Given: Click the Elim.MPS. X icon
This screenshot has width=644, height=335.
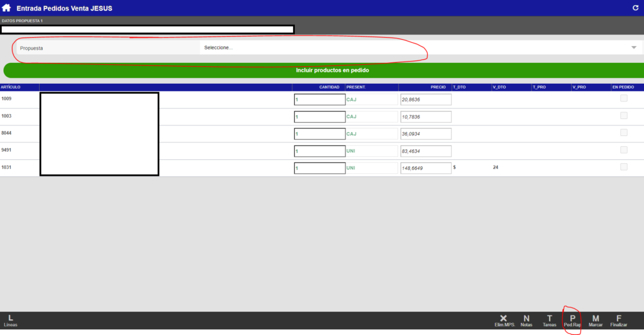Looking at the screenshot, I should click(x=503, y=321).
